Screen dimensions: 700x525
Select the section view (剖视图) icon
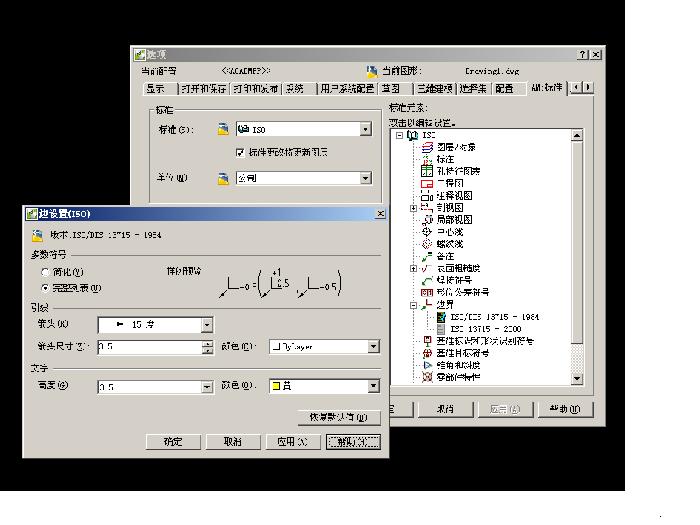tap(427, 208)
